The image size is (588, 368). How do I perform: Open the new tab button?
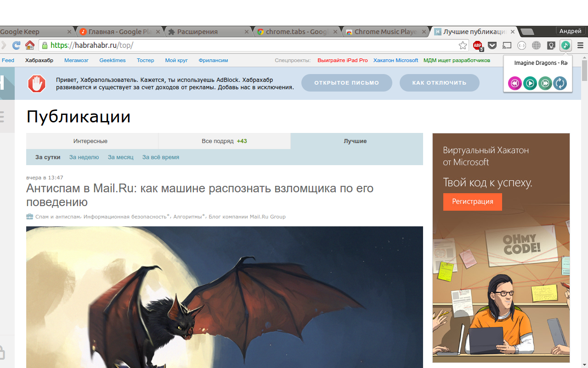(x=527, y=32)
